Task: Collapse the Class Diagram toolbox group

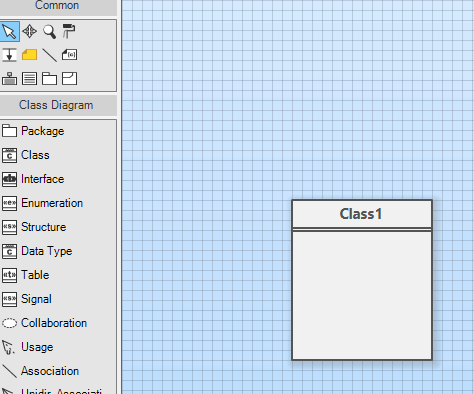Action: pos(58,105)
